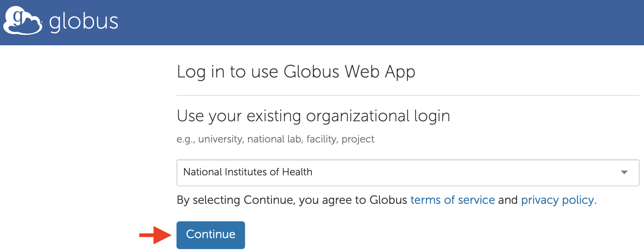Click the "globus" wordmark in header
Screen dimensions: 644x252
tap(84, 22)
